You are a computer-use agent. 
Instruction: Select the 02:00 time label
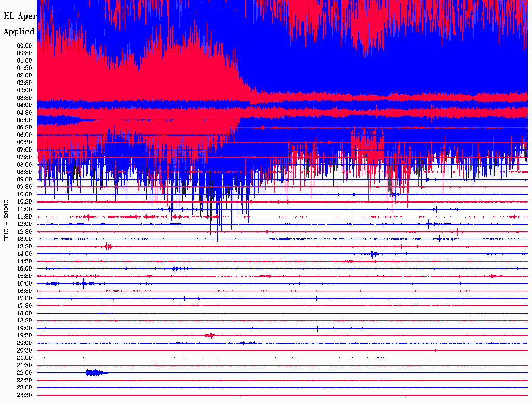[x=24, y=76]
